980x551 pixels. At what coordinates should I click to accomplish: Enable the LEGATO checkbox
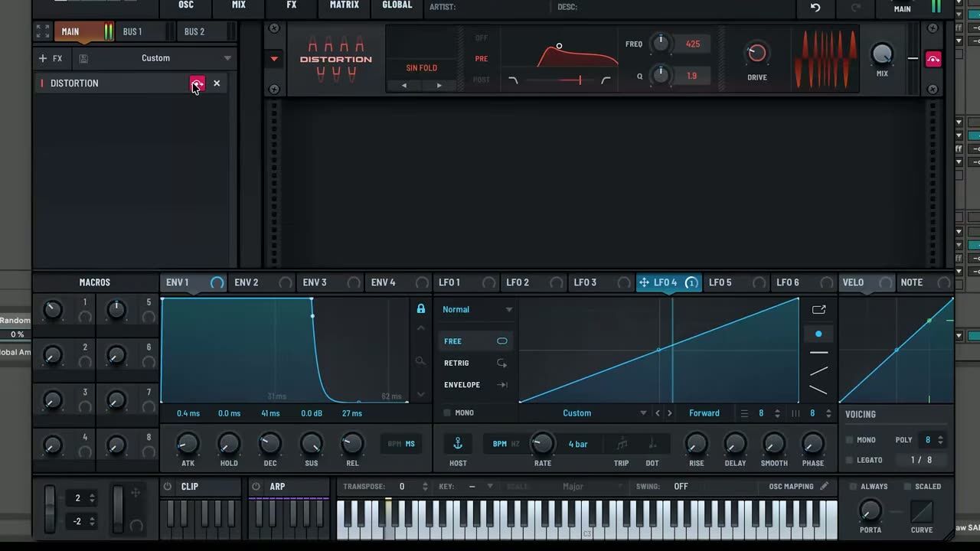(849, 460)
